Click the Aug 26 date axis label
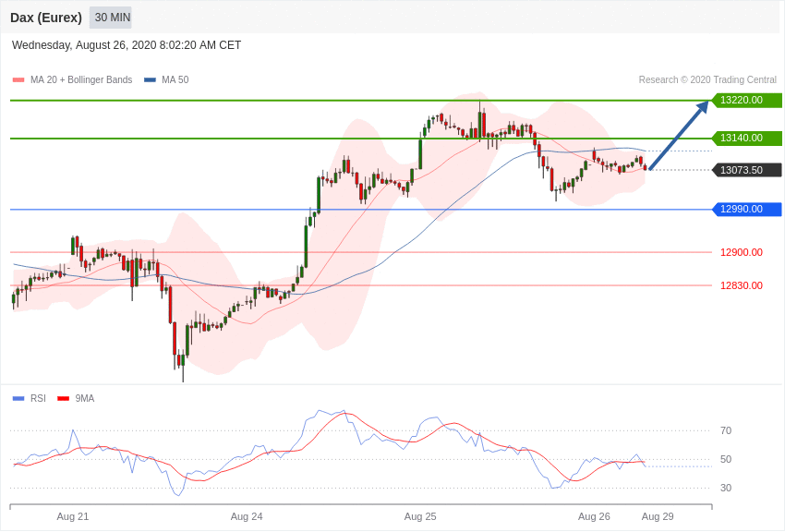The width and height of the screenshot is (785, 532). click(x=594, y=517)
